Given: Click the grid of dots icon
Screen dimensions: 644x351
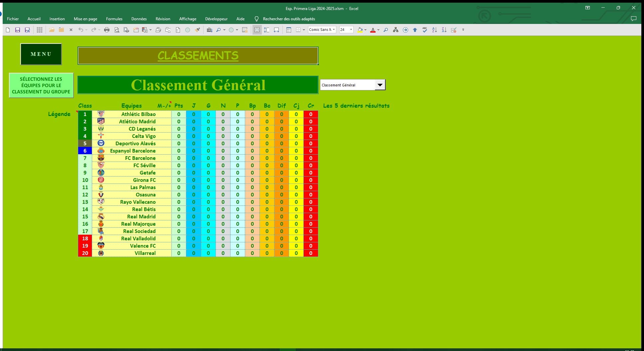Looking at the screenshot, I should [x=40, y=30].
